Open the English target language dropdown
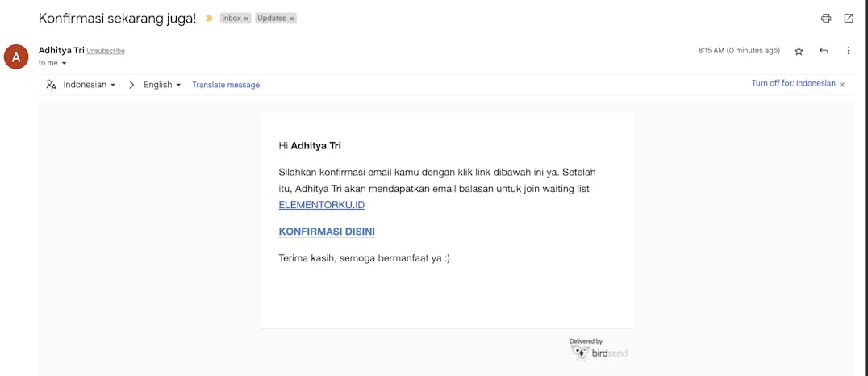The height and width of the screenshot is (376, 868). click(162, 85)
